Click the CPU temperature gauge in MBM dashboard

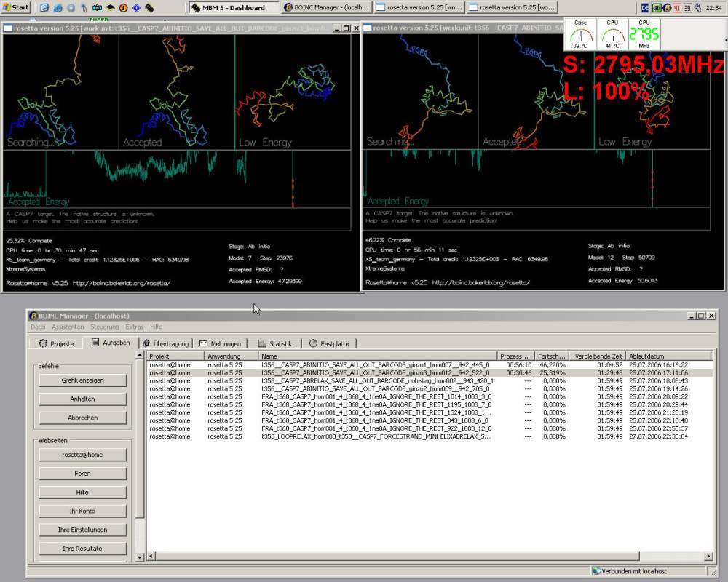click(612, 34)
